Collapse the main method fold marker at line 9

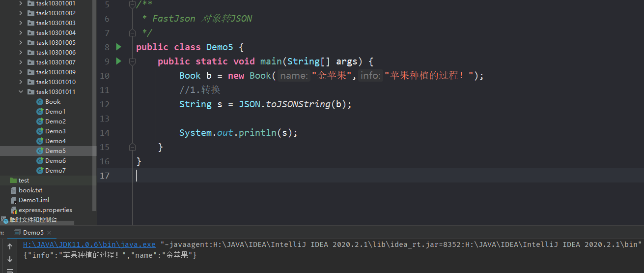point(132,61)
